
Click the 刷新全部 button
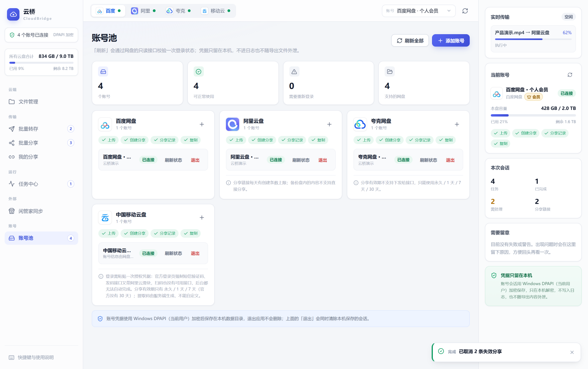[410, 41]
